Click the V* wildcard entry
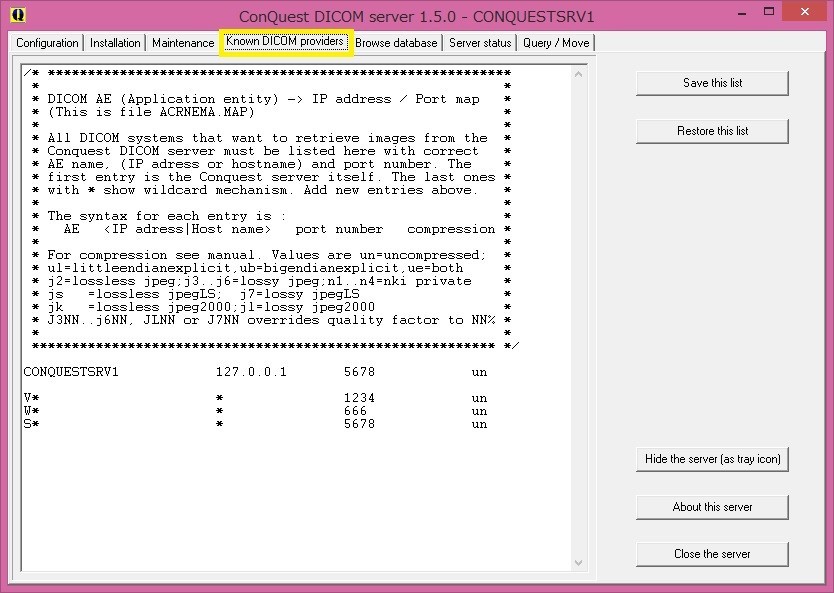Image resolution: width=834 pixels, height=593 pixels. [31, 398]
